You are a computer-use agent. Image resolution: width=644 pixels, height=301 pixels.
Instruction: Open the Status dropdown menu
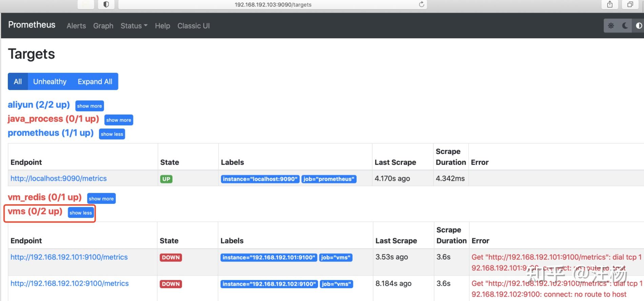click(134, 26)
